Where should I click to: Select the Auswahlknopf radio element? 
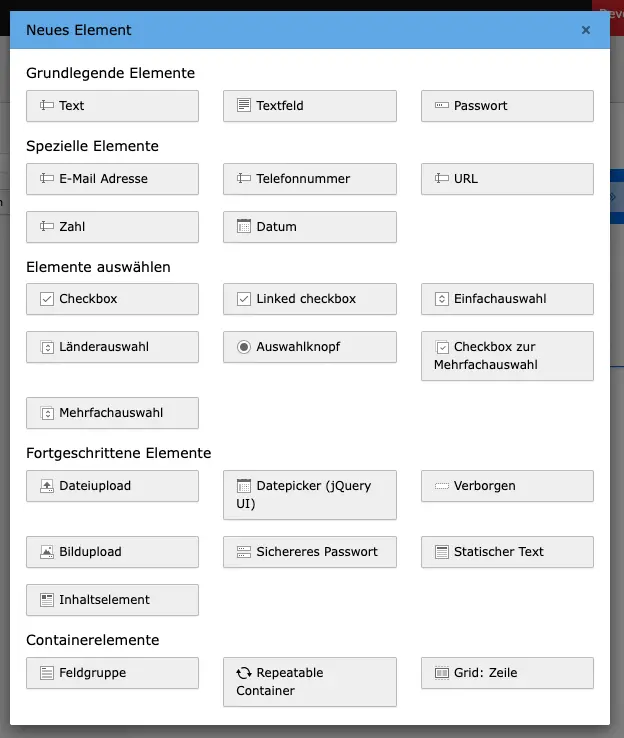point(309,347)
